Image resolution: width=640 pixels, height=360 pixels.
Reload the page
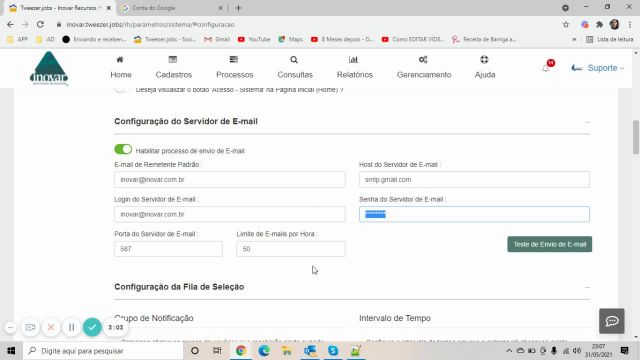point(40,24)
